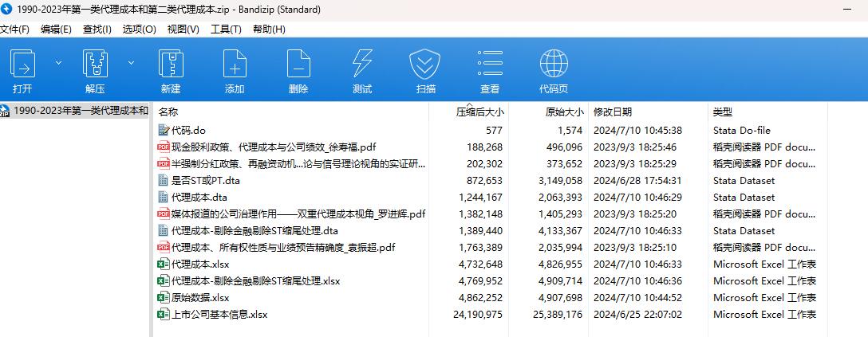Expand the dropdown arrow beside 解压
Viewport: 868px width, 337px height.
[x=131, y=63]
